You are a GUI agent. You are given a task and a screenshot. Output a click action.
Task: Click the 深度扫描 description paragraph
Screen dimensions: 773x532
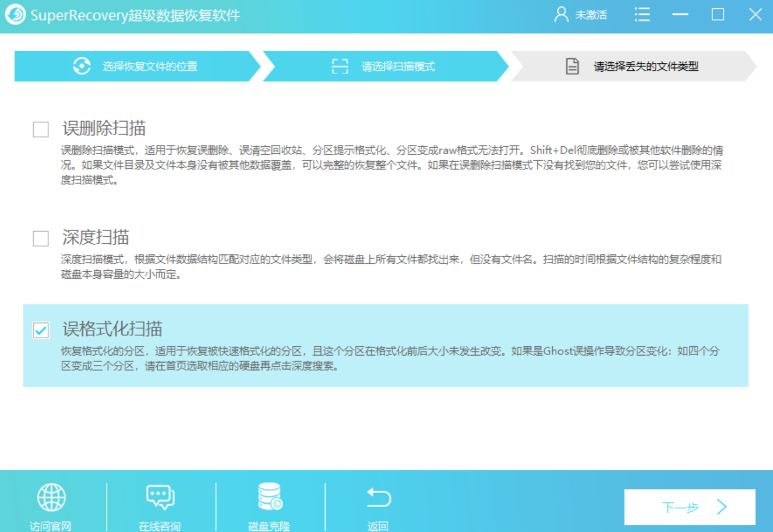(391, 267)
